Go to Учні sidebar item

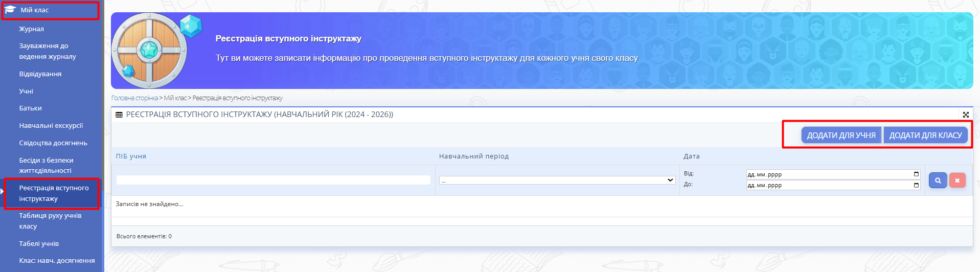pyautogui.click(x=26, y=92)
